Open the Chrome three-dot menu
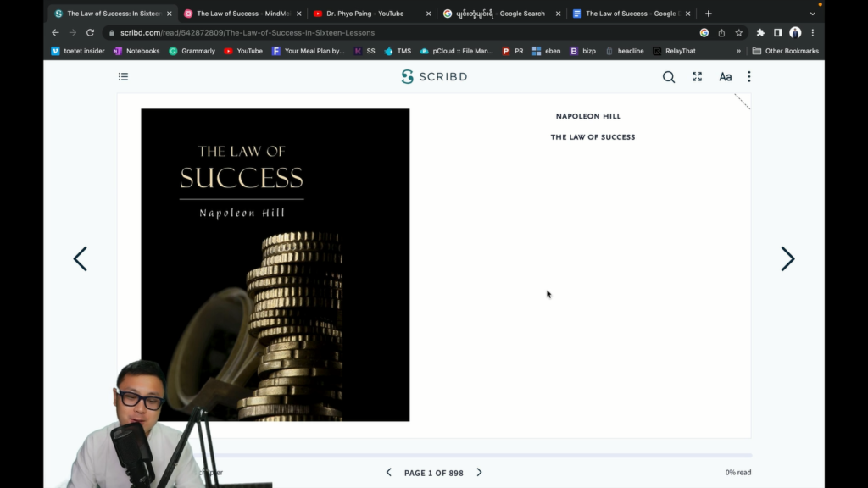This screenshot has width=868, height=488. (813, 33)
